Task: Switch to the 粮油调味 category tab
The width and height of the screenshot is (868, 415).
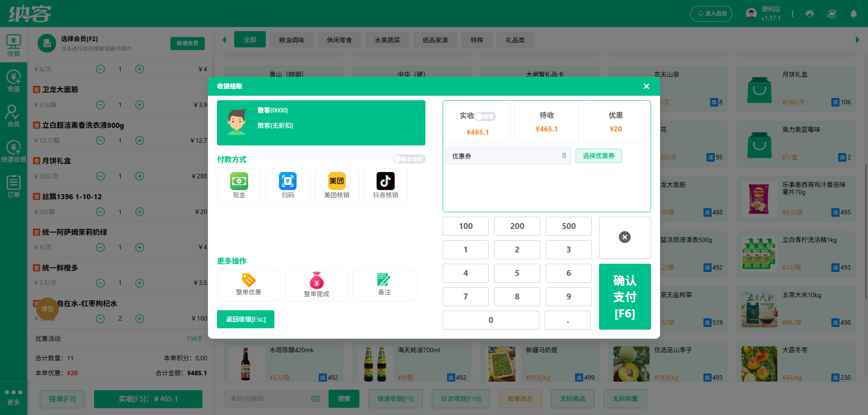Action: [x=291, y=40]
